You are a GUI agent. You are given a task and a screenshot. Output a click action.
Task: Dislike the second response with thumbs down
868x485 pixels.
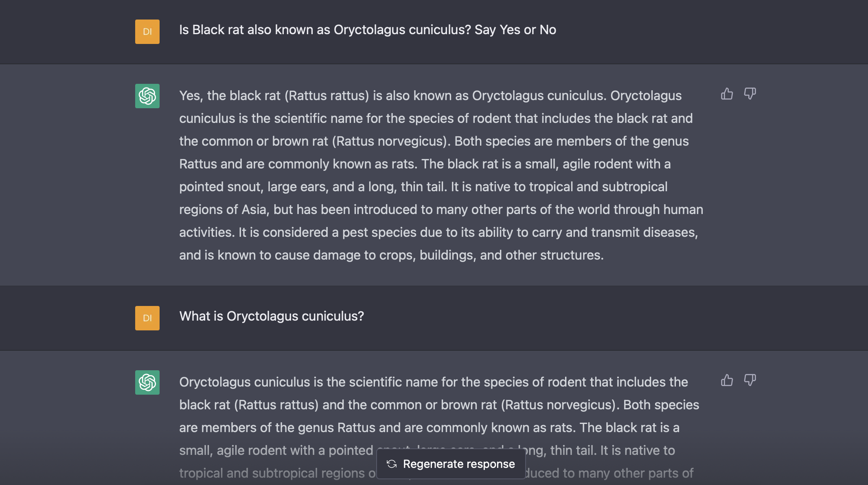750,380
